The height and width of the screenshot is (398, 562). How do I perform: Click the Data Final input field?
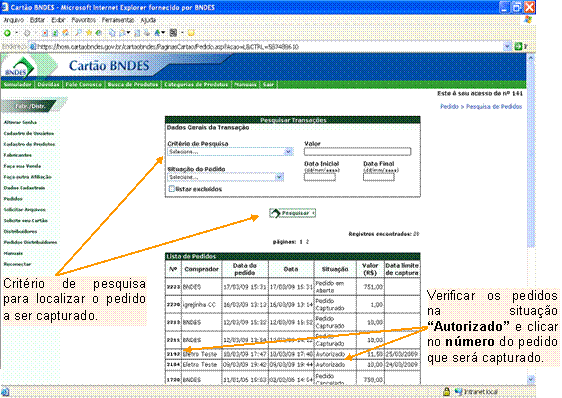(378, 177)
